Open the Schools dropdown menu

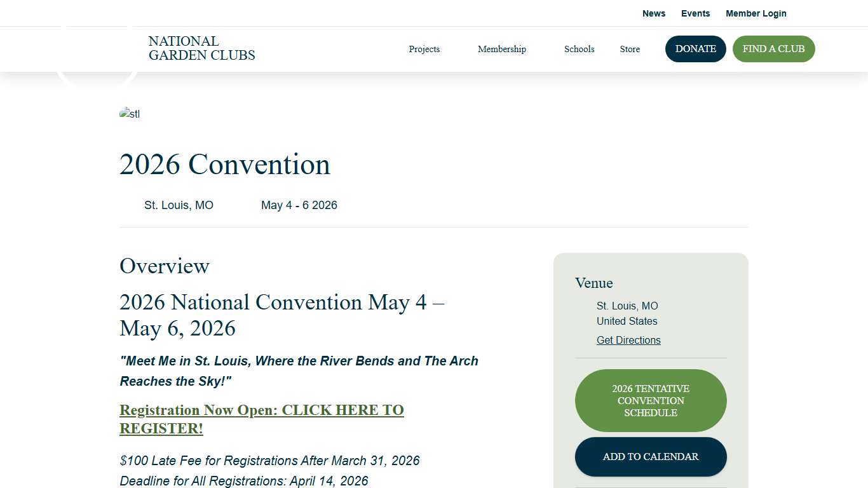pyautogui.click(x=579, y=49)
